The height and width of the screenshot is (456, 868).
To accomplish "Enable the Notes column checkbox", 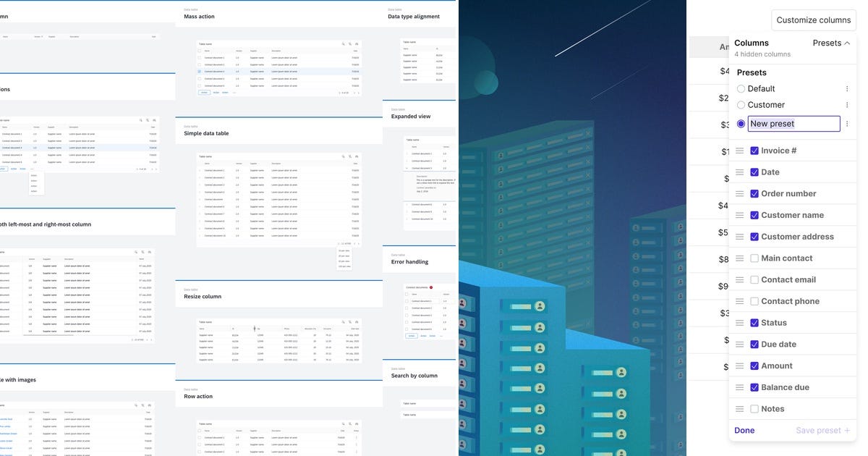I will pos(754,409).
